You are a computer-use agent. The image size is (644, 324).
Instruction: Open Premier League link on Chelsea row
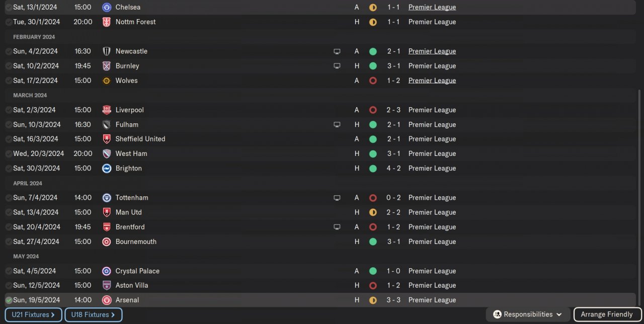click(432, 8)
